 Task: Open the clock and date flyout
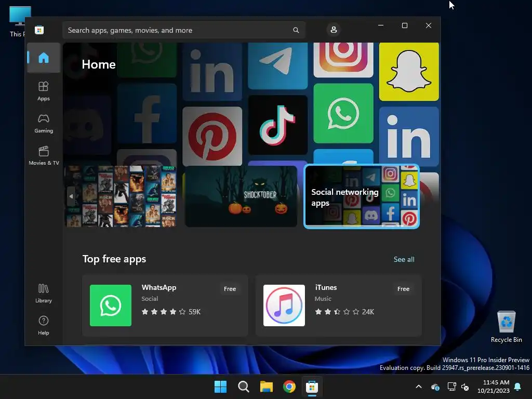[x=494, y=387]
